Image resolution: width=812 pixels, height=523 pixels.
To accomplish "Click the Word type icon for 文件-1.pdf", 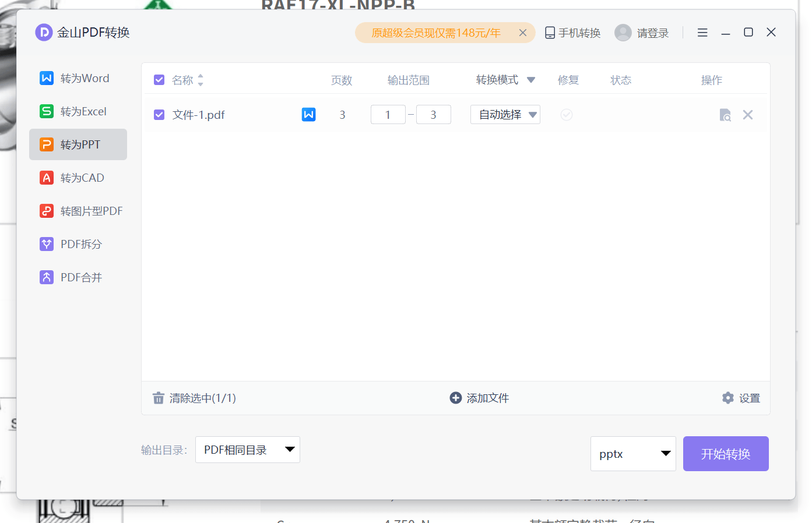I will pos(309,115).
